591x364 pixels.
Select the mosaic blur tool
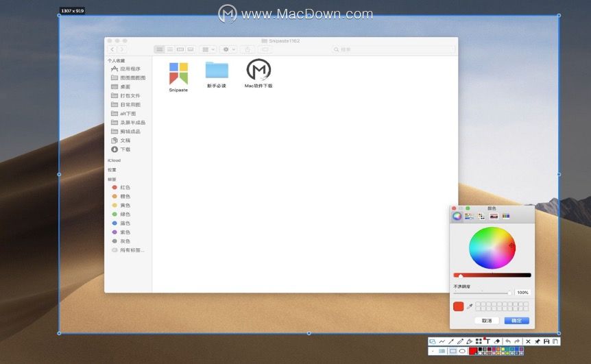click(479, 341)
